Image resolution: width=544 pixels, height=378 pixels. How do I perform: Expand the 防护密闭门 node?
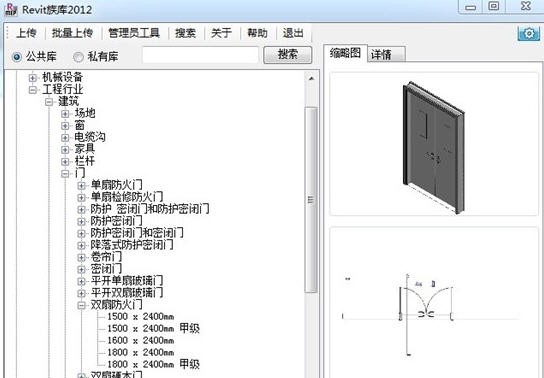coord(82,221)
